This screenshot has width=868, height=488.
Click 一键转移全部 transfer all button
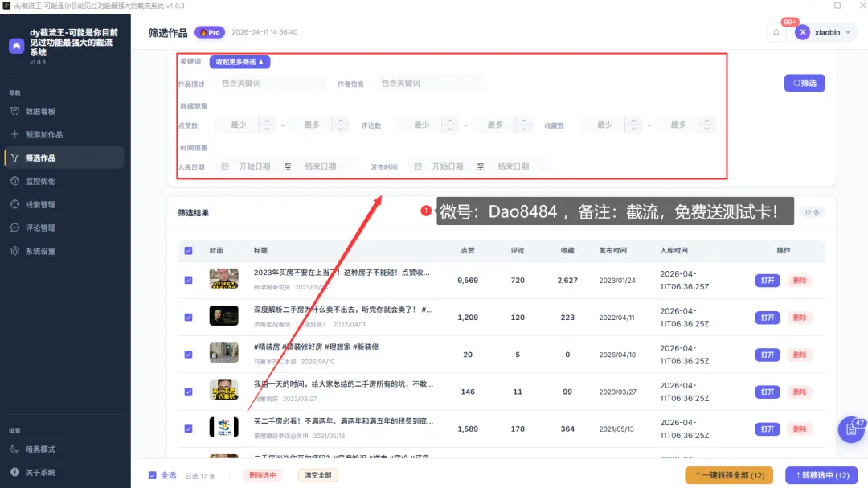(730, 475)
